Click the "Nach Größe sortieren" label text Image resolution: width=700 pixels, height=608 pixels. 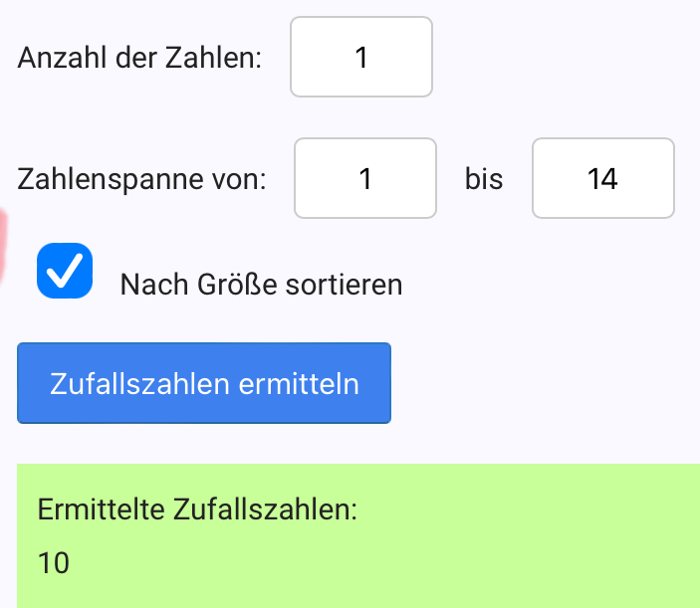pyautogui.click(x=261, y=285)
